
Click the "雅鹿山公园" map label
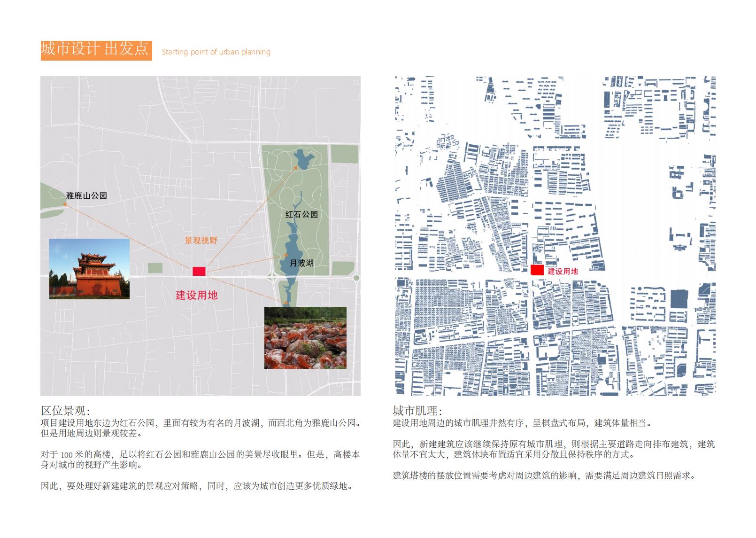(86, 195)
